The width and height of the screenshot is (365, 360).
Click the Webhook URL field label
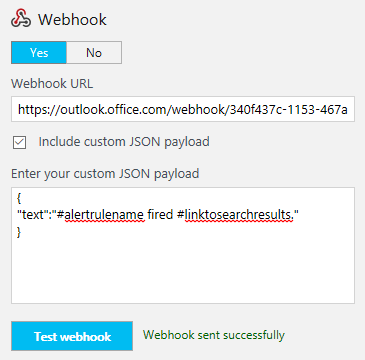pos(52,83)
